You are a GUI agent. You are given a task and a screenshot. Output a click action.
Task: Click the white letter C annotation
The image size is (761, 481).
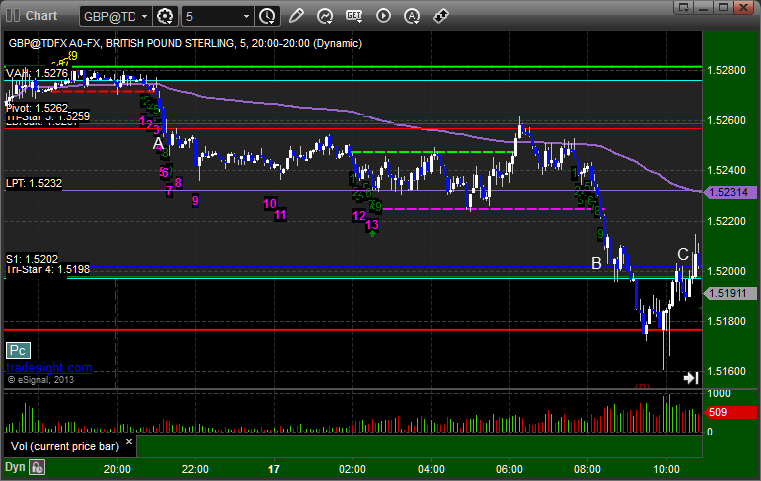coord(683,254)
